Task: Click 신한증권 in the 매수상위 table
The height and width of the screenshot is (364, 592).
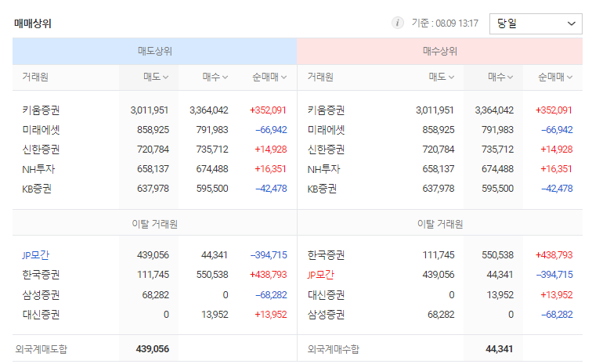Action: point(327,150)
